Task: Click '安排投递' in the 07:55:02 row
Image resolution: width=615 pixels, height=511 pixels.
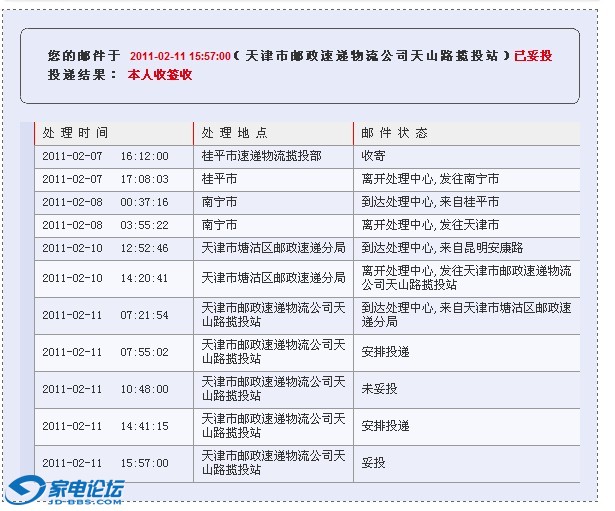Action: click(385, 352)
